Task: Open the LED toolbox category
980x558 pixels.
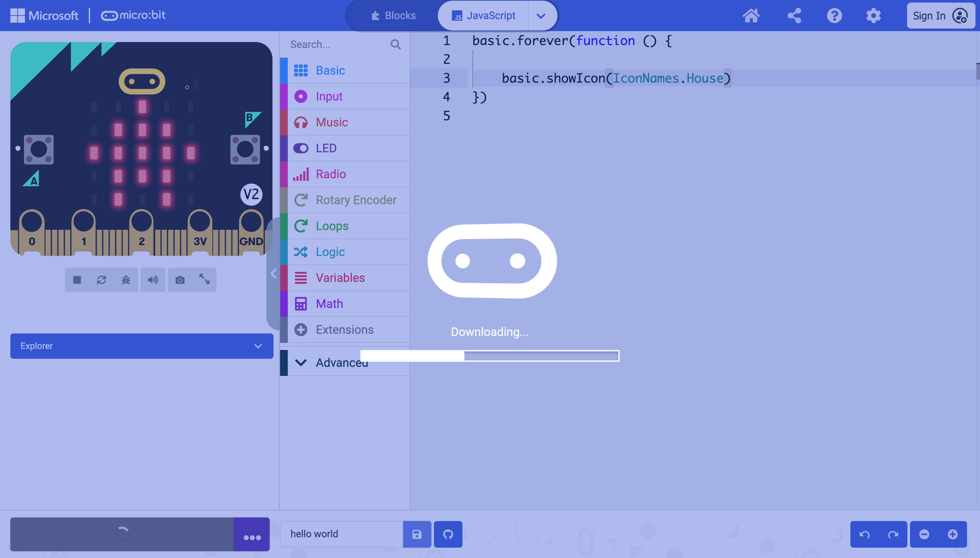Action: [345, 148]
